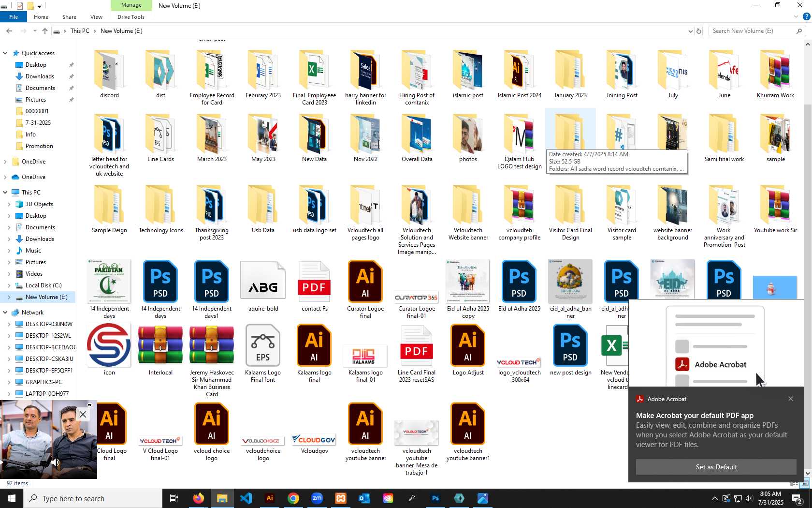Viewport: 812px width, 508px height.
Task: Expand the Local Disk (C:) tree node
Action: coord(9,285)
